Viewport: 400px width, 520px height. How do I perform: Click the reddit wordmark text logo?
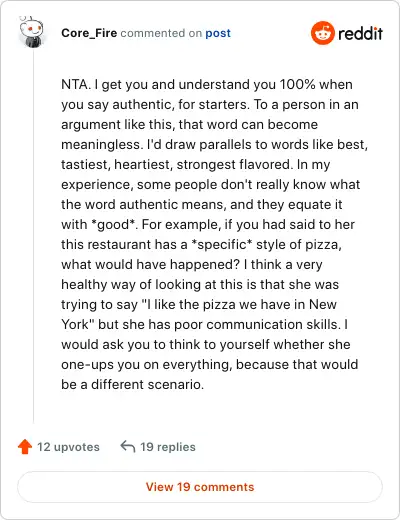coord(360,33)
